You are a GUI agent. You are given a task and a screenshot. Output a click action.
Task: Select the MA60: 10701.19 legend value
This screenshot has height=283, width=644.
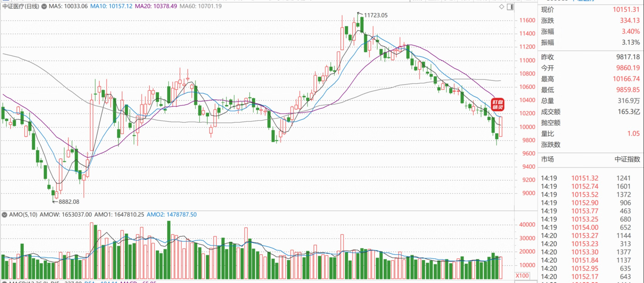[x=200, y=6]
